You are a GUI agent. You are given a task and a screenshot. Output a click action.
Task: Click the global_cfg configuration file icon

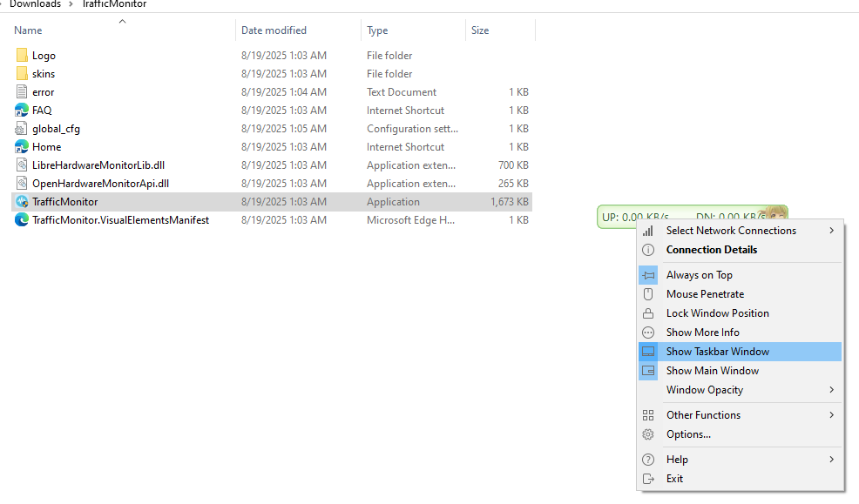pos(22,129)
